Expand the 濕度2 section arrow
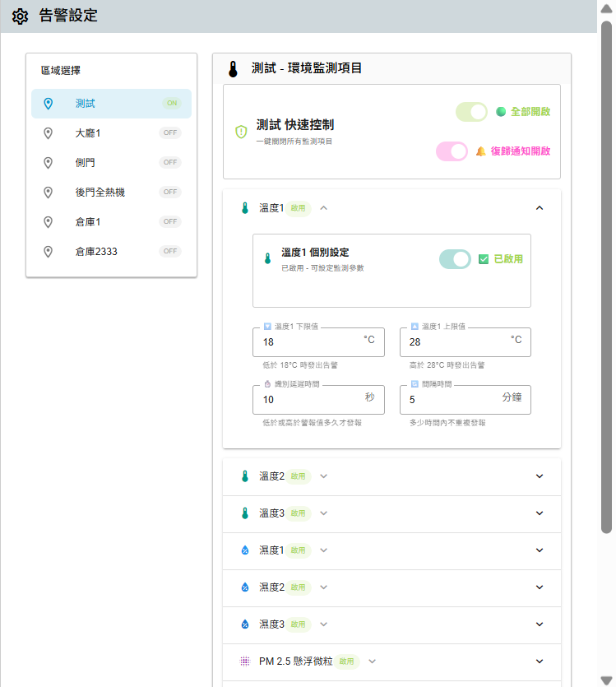The width and height of the screenshot is (616, 687). (x=540, y=587)
